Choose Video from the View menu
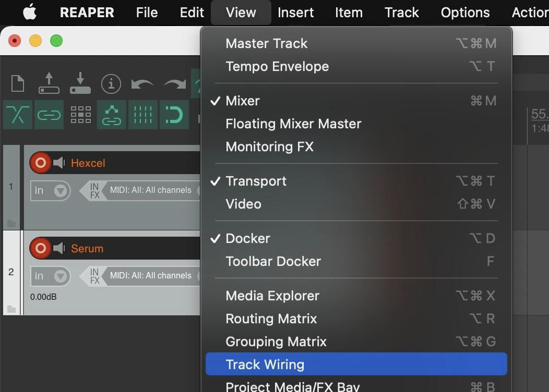 coord(356,204)
